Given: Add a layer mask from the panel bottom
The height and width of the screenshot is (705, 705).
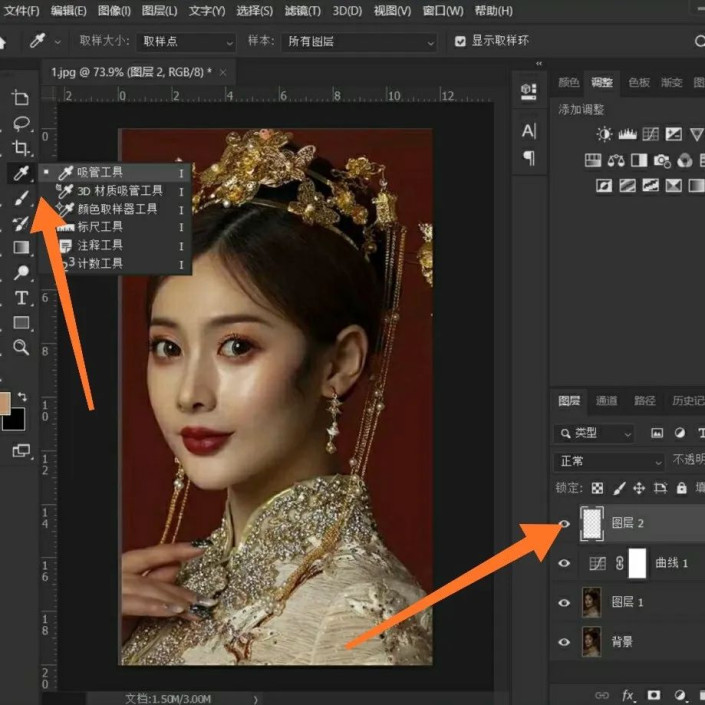Looking at the screenshot, I should 653,695.
